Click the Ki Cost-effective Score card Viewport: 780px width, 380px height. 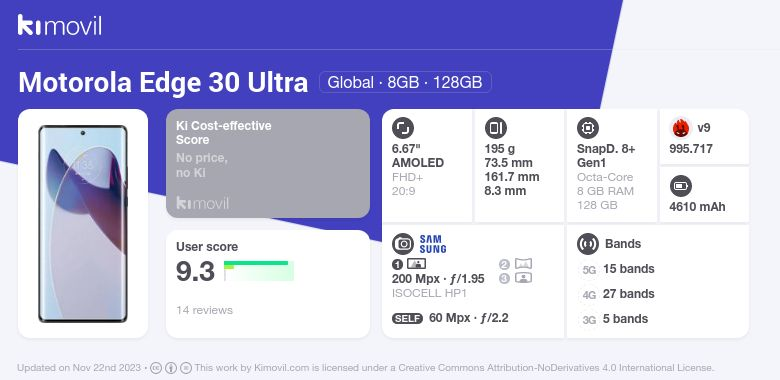268,163
